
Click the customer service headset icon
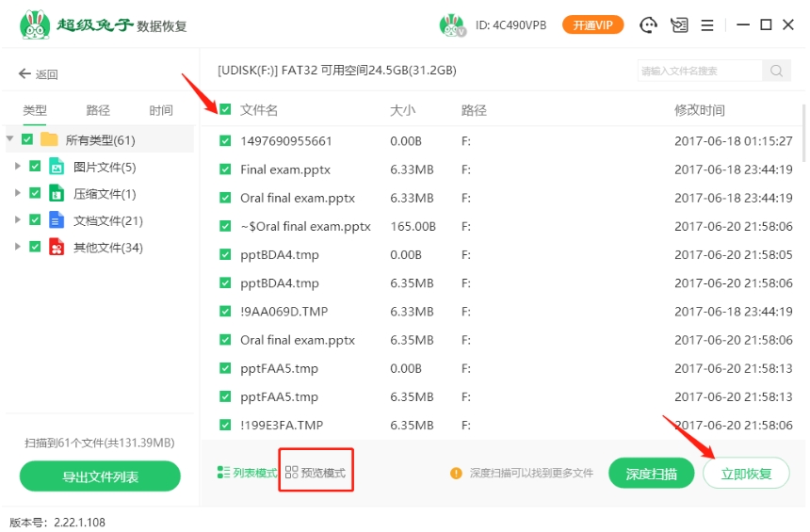pos(648,25)
